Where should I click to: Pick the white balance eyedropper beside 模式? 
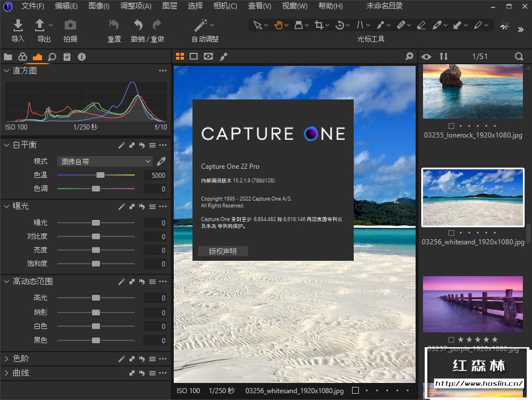click(161, 161)
